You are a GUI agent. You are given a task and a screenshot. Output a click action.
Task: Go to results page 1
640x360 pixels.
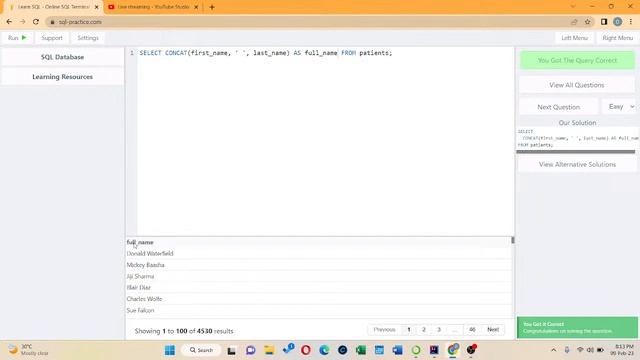409,329
